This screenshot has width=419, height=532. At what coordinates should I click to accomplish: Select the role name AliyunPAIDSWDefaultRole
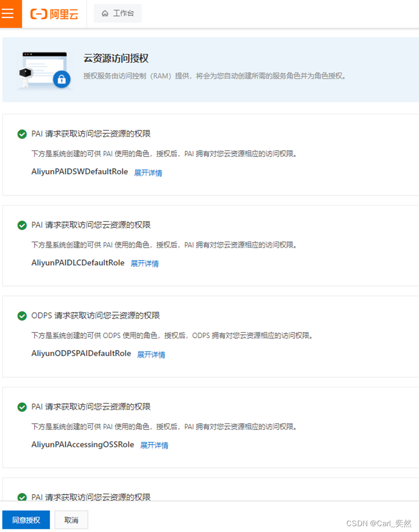click(x=80, y=172)
